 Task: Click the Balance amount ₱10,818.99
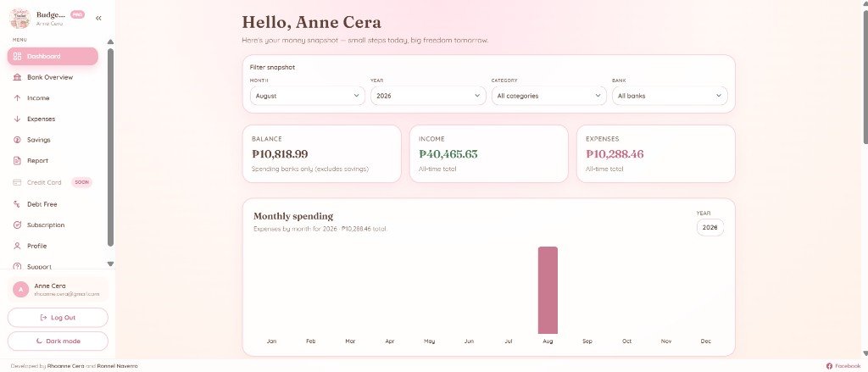[280, 154]
